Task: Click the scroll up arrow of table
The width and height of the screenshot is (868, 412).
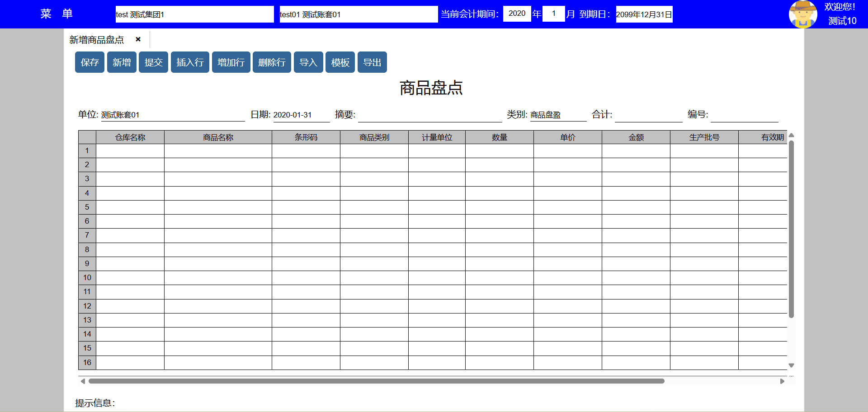Action: point(791,136)
